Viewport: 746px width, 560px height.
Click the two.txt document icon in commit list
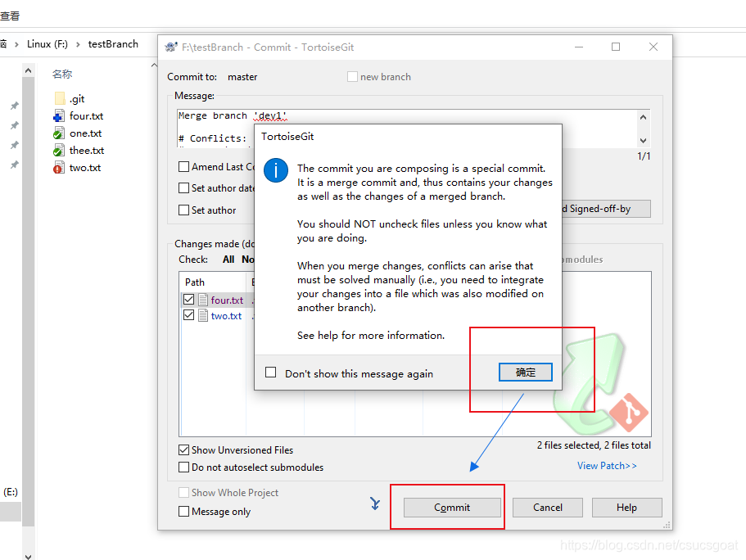coord(203,315)
